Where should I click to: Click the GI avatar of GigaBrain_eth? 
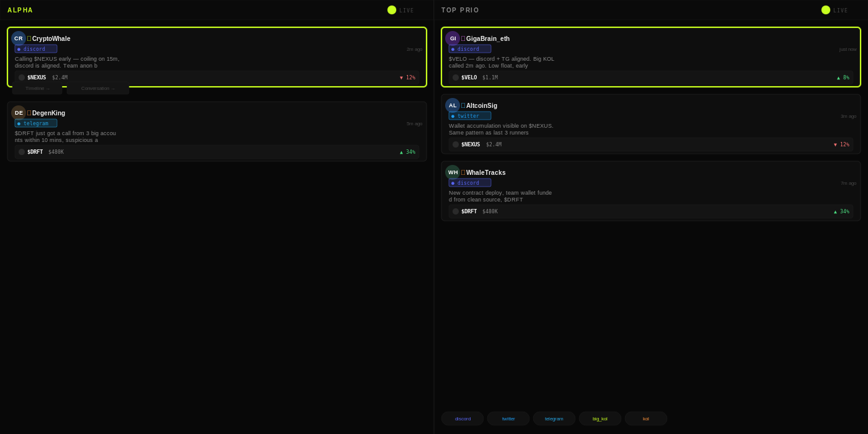point(453,38)
